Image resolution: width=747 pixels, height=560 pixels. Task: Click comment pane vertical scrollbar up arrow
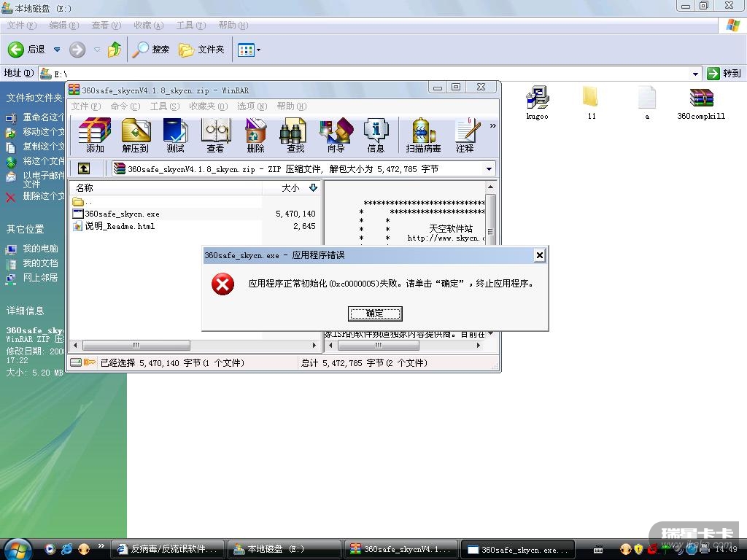coord(490,187)
